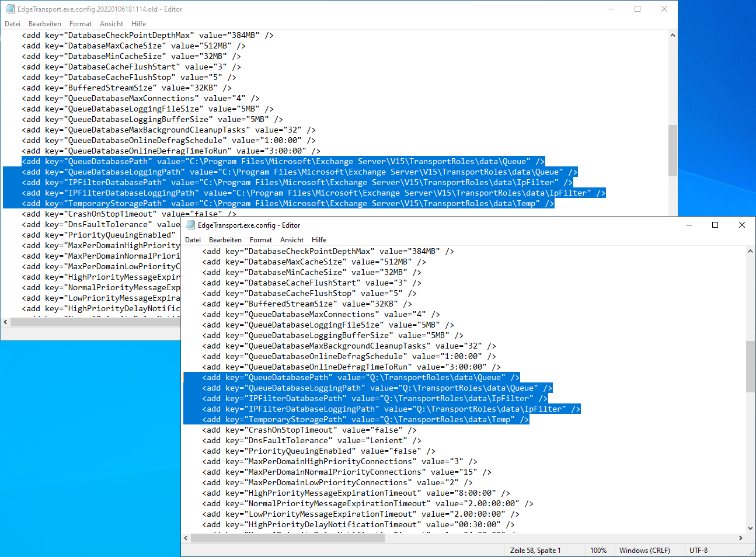This screenshot has height=557, width=756.
Task: Click Notepad icon in front EdgeTransport.exe.config window
Action: (x=190, y=225)
